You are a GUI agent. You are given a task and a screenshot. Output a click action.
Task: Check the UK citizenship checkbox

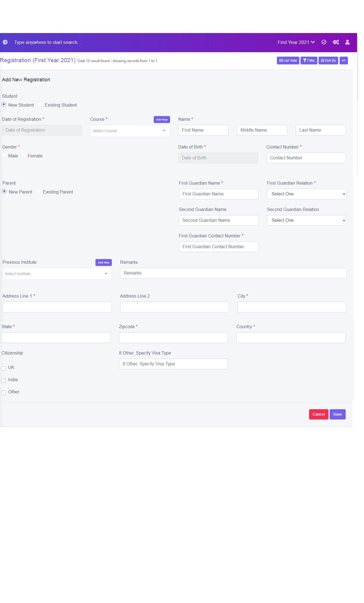[x=4, y=368]
